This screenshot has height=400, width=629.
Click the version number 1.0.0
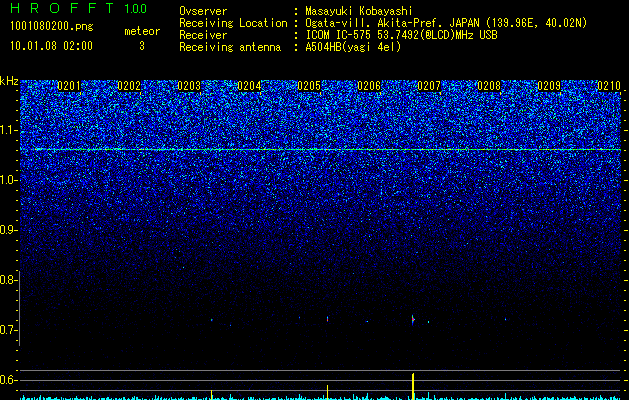[136, 8]
